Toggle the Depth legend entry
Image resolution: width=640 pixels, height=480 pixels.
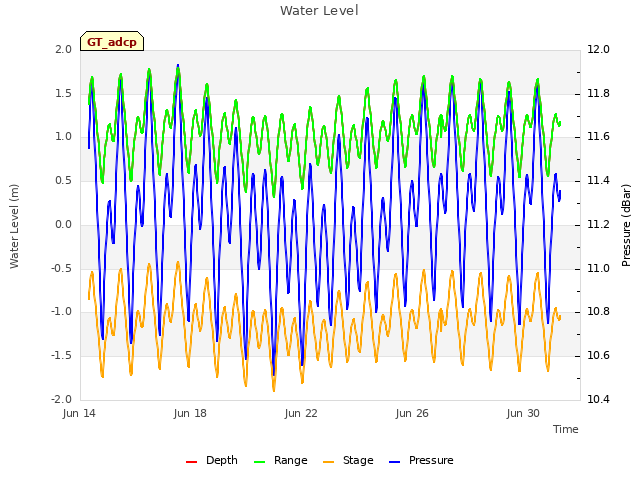click(211, 460)
